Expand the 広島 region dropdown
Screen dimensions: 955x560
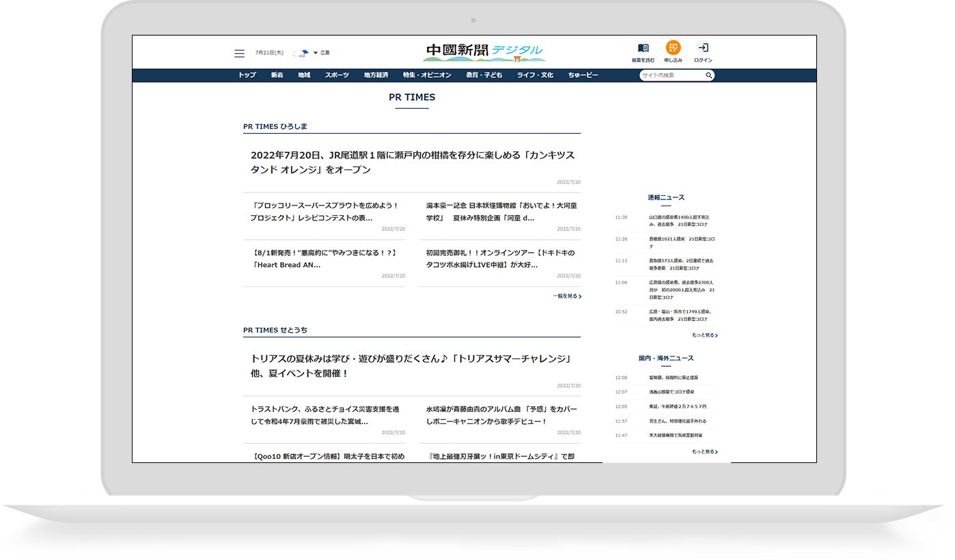[321, 53]
